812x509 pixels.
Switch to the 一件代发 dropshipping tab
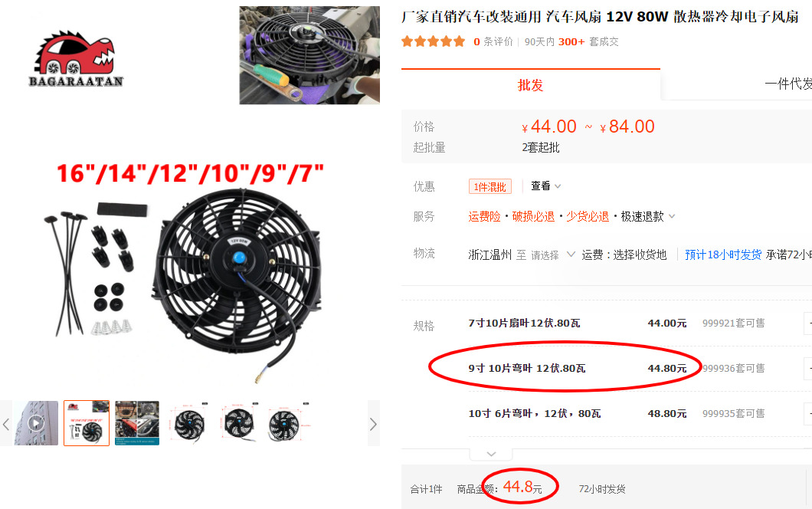(x=788, y=84)
